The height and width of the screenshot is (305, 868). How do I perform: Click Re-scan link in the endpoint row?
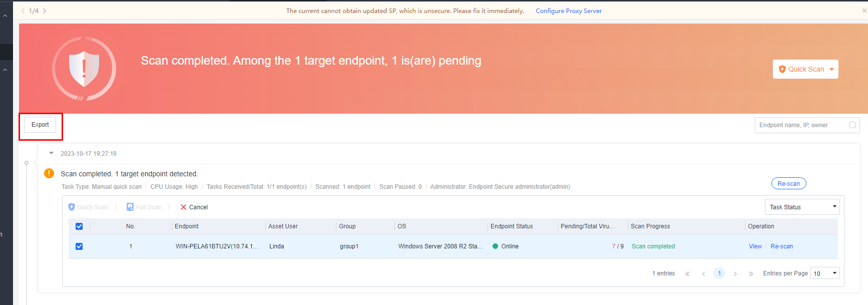tap(781, 246)
